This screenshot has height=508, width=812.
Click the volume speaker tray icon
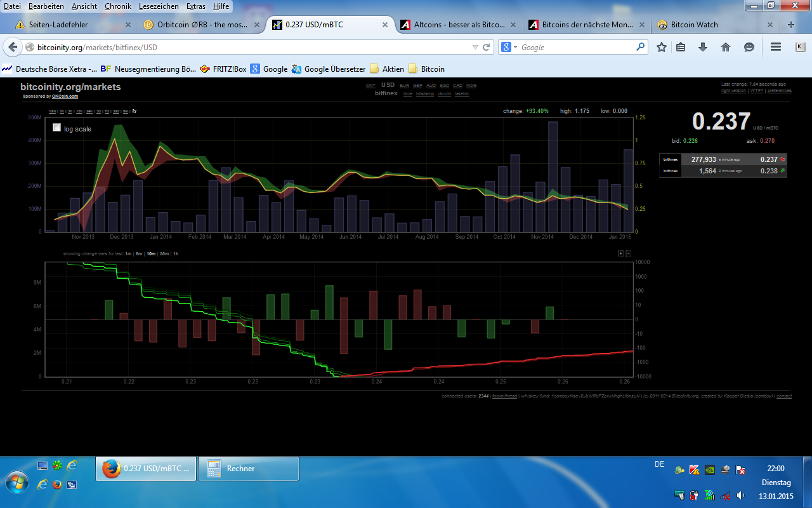point(740,495)
